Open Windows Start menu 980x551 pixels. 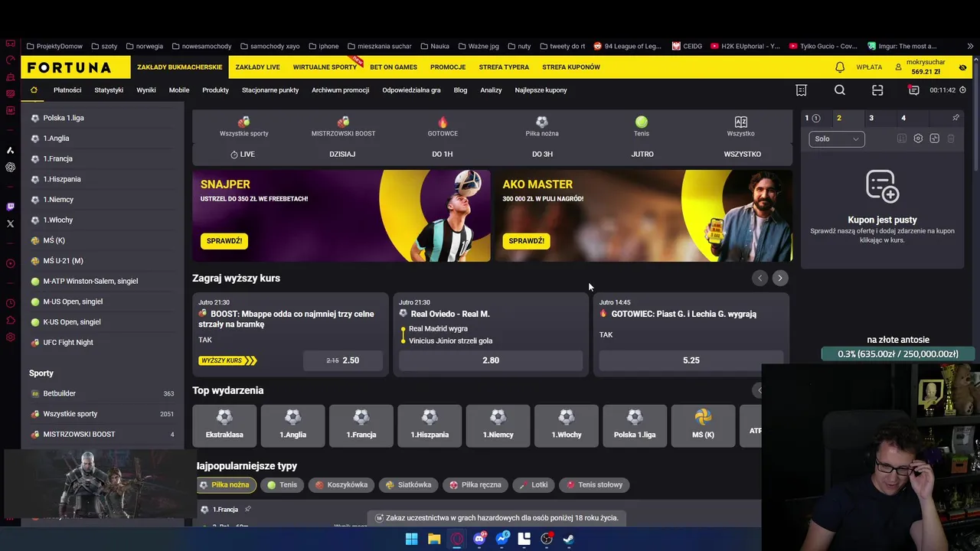[411, 539]
